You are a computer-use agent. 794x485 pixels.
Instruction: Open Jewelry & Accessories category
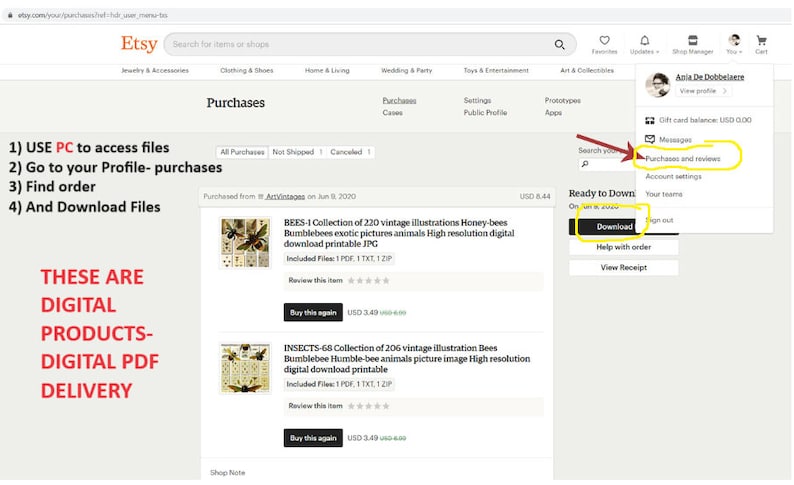pos(155,70)
